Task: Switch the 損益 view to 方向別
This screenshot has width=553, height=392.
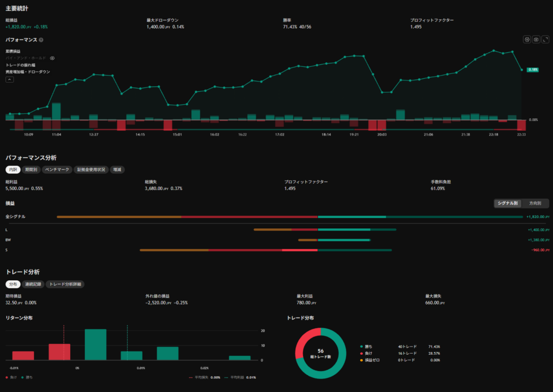Action: pyautogui.click(x=535, y=204)
